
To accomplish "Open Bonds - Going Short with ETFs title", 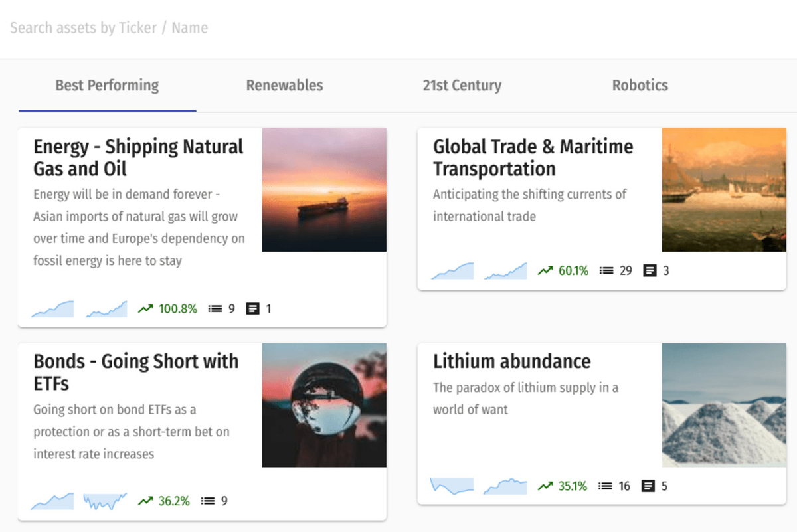I will (x=135, y=372).
